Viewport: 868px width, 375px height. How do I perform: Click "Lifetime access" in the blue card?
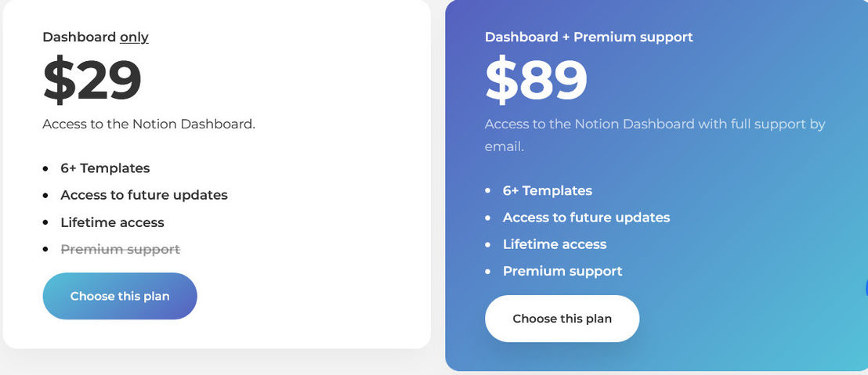555,244
